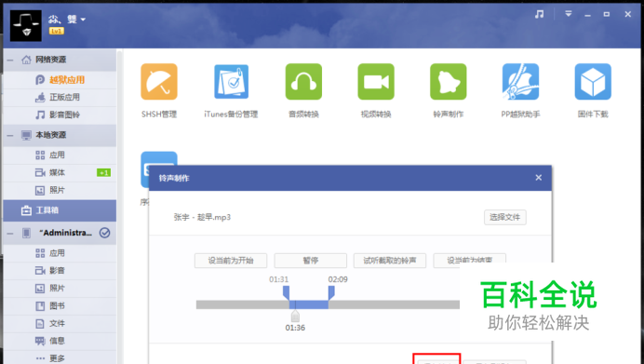This screenshot has height=364, width=644.
Task: Click the file name 张宇 - 趁早.mp3
Action: [x=202, y=217]
